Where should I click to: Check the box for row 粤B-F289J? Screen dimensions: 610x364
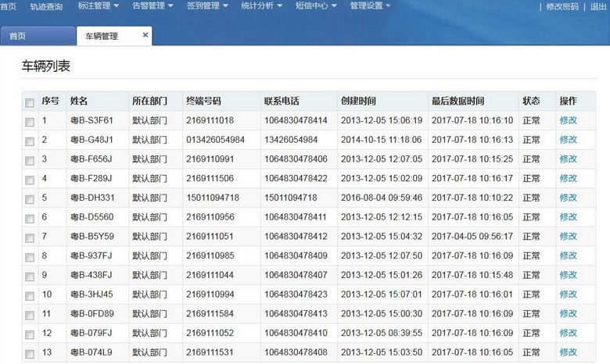[30, 180]
